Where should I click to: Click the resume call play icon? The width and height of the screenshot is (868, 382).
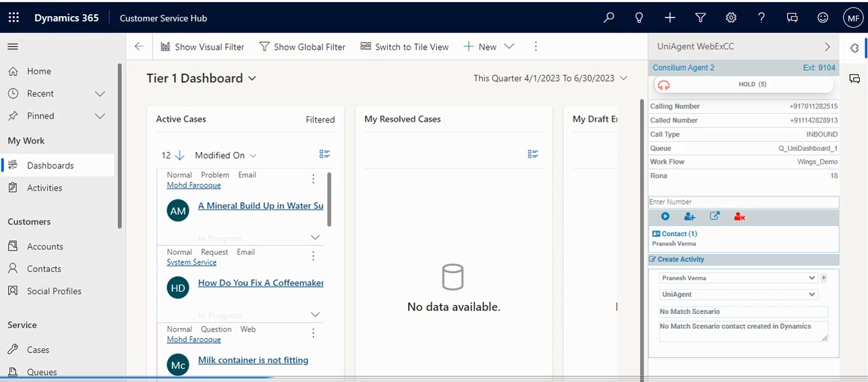[665, 216]
